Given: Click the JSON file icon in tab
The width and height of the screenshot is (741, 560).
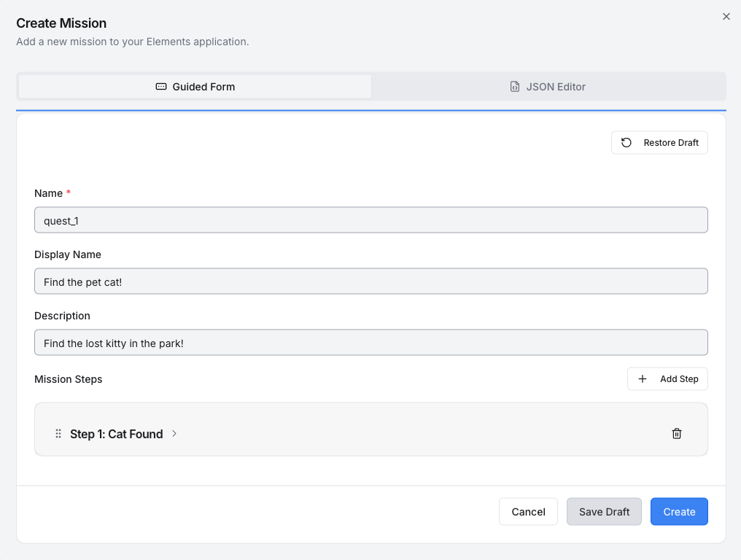Looking at the screenshot, I should coord(515,87).
